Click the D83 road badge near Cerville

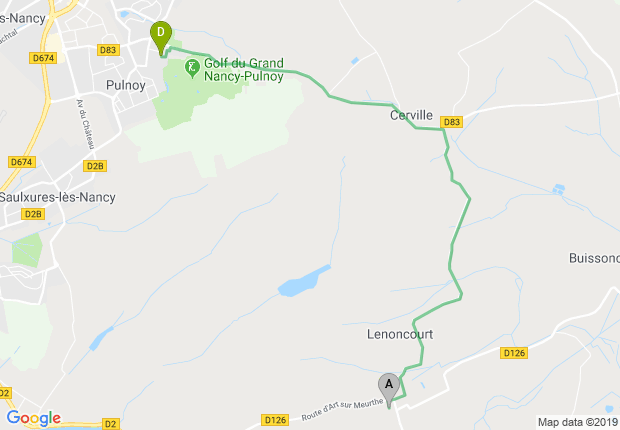452,122
